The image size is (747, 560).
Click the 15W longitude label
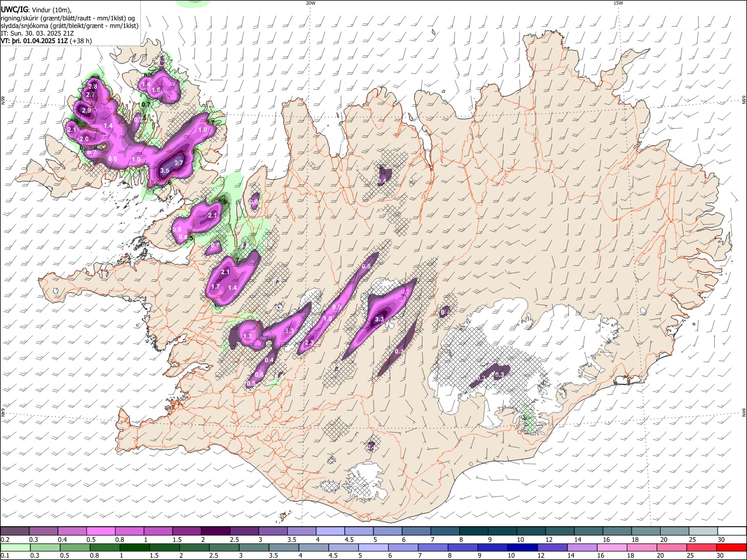click(x=618, y=3)
